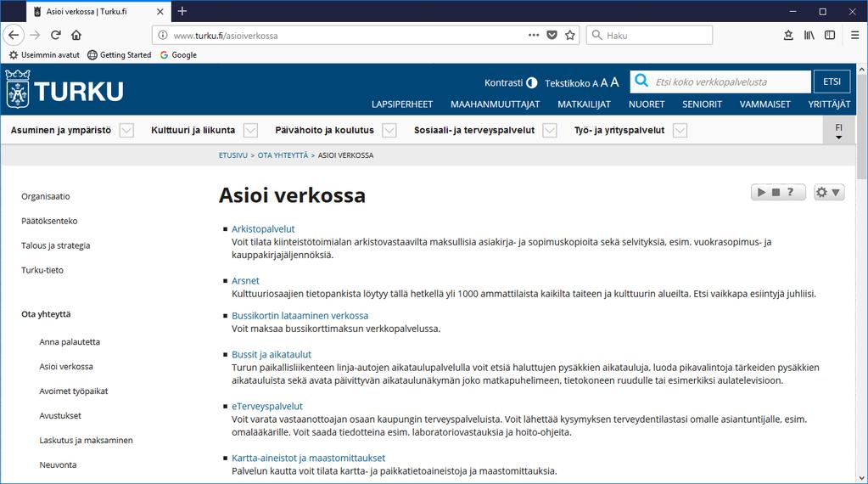This screenshot has height=484, width=868.
Task: Play the text-to-speech reader
Action: point(761,192)
